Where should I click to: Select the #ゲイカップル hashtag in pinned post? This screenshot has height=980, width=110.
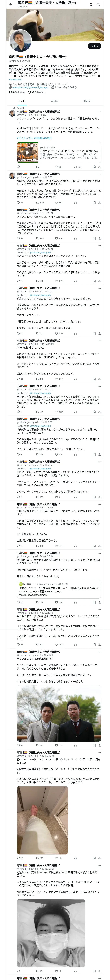tap(25, 138)
